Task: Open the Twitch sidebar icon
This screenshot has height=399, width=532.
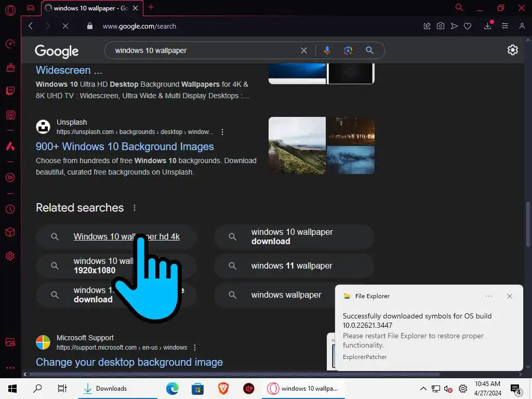Action: (10, 91)
